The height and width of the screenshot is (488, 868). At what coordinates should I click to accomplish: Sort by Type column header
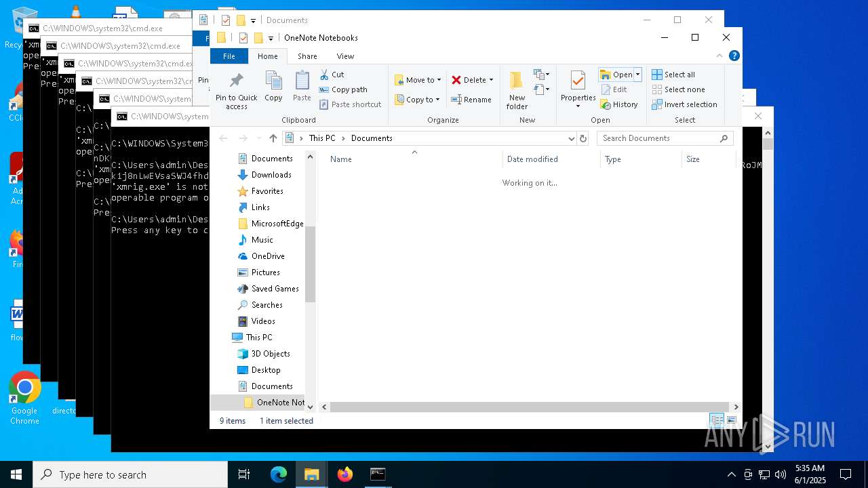[641, 159]
